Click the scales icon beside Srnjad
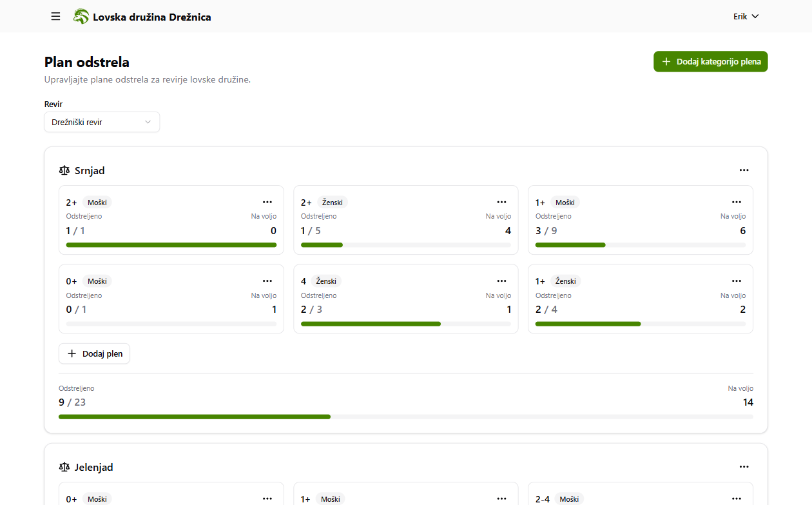The height and width of the screenshot is (505, 812). click(x=64, y=171)
